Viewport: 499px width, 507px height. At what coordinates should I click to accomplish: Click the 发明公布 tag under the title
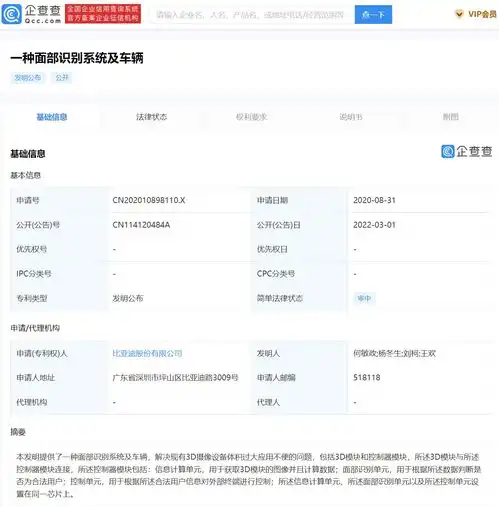28,78
